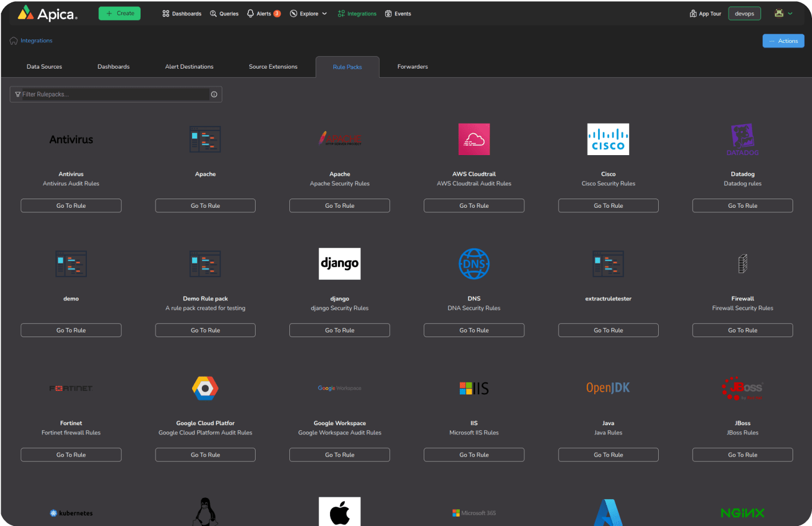Switch to the Dashboards integrations tab
Screen dimensions: 812x526
click(113, 67)
